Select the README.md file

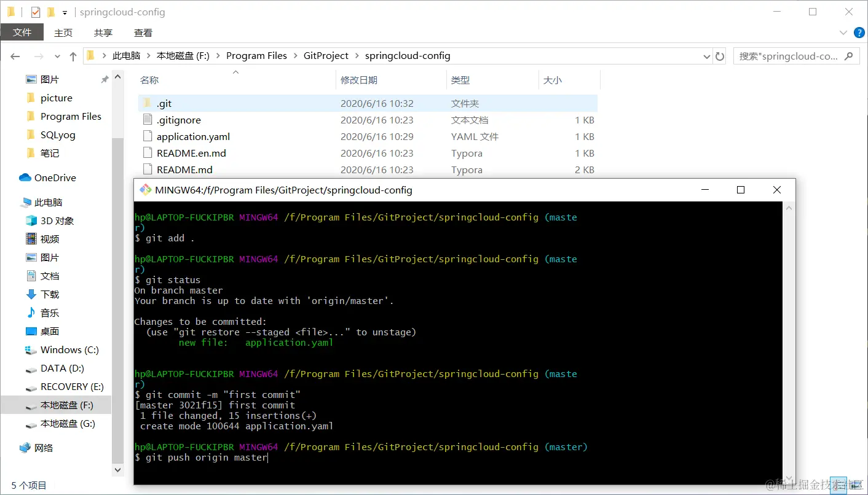click(x=368, y=170)
